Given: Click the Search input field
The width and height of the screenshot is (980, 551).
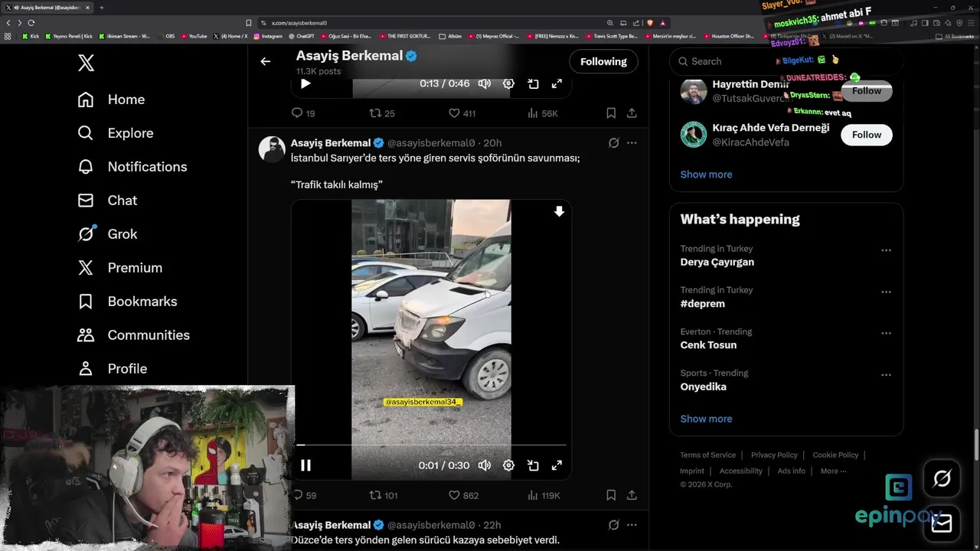Looking at the screenshot, I should (786, 61).
